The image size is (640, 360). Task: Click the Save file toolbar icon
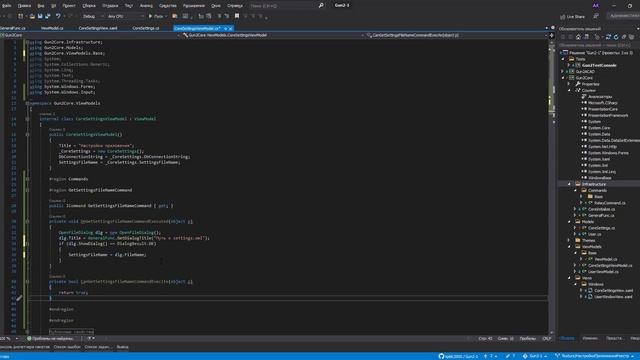tap(40, 16)
